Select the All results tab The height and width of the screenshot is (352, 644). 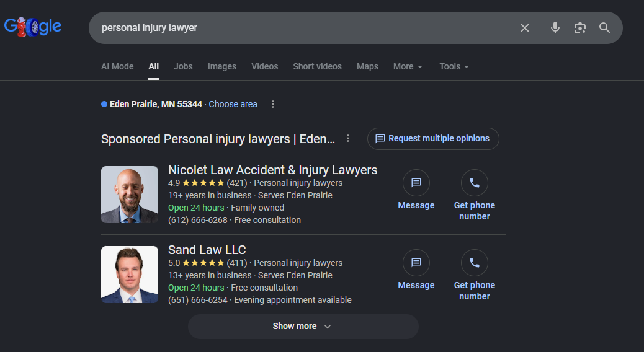[x=154, y=66]
